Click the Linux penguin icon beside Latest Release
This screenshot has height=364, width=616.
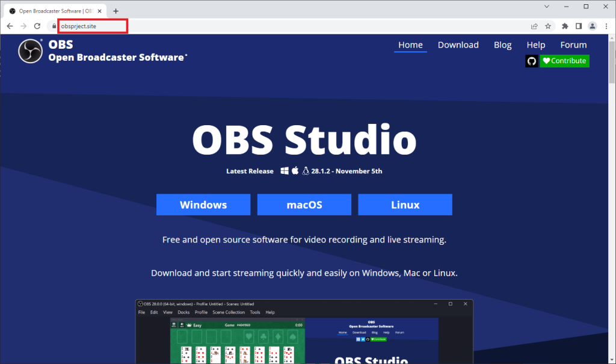(x=305, y=171)
